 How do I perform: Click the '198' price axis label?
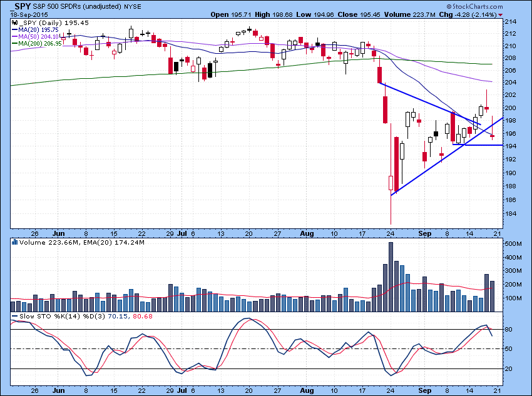pos(511,121)
